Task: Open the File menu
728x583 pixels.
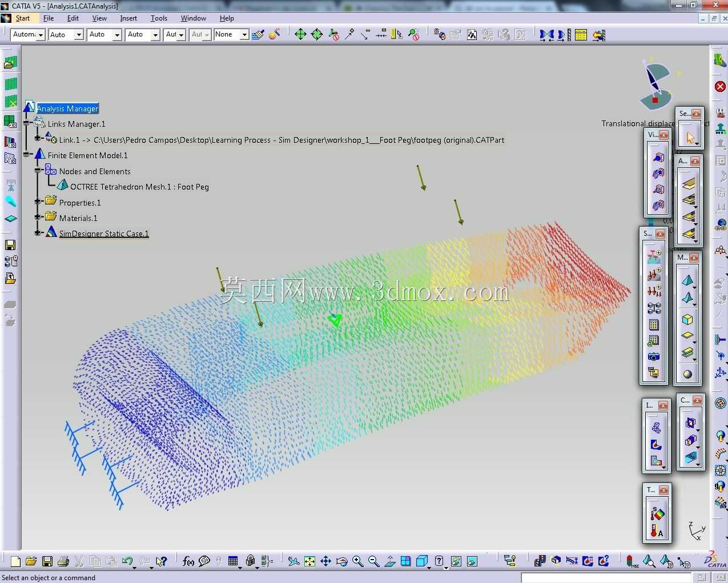Action: [x=49, y=18]
